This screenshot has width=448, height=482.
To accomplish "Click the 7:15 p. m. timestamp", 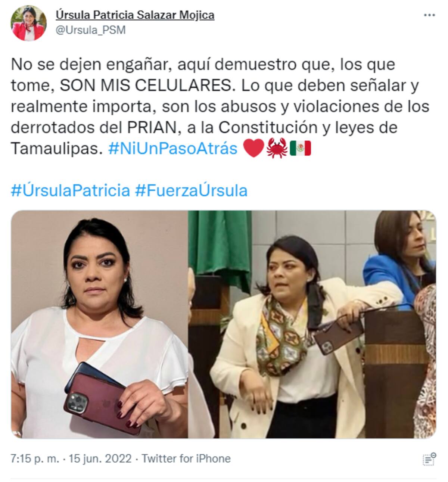I will [35, 458].
